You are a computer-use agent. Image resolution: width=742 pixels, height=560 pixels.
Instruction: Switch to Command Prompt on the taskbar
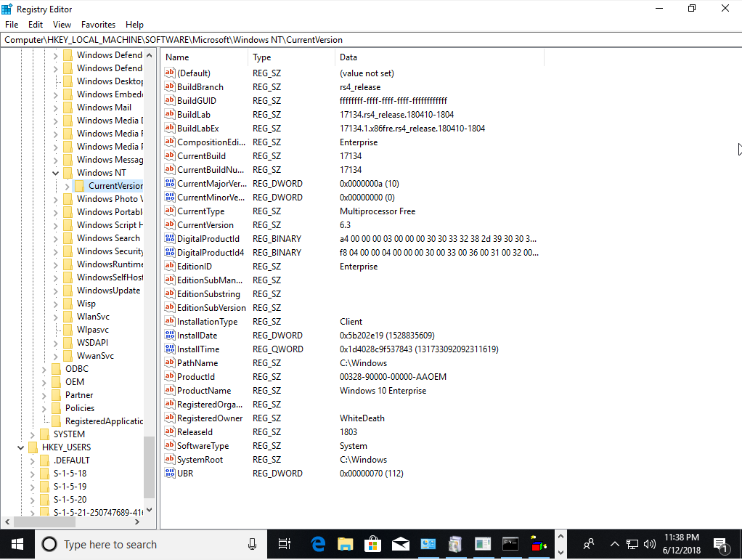510,544
